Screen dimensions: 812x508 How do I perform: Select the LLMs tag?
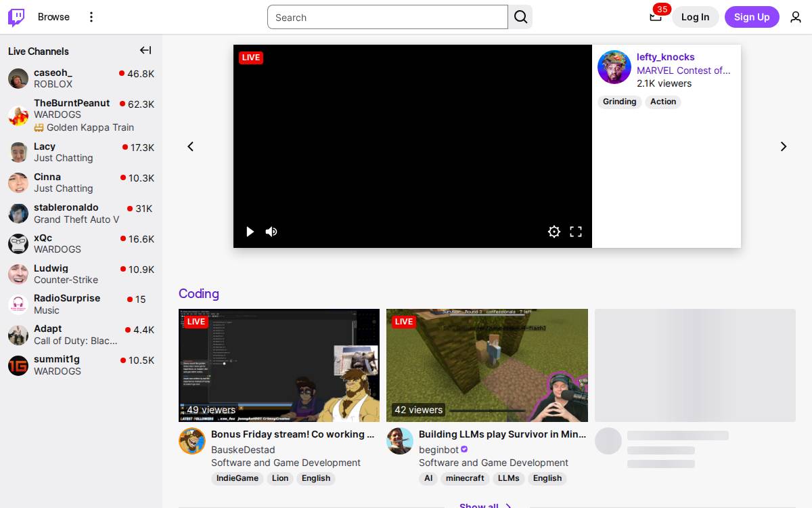[509, 478]
